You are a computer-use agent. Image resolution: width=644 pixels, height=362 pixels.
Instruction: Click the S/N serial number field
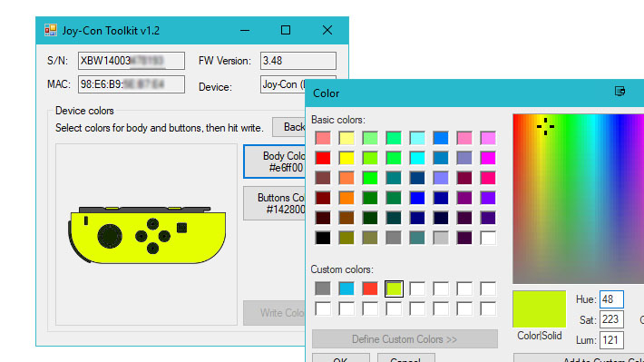coord(132,61)
